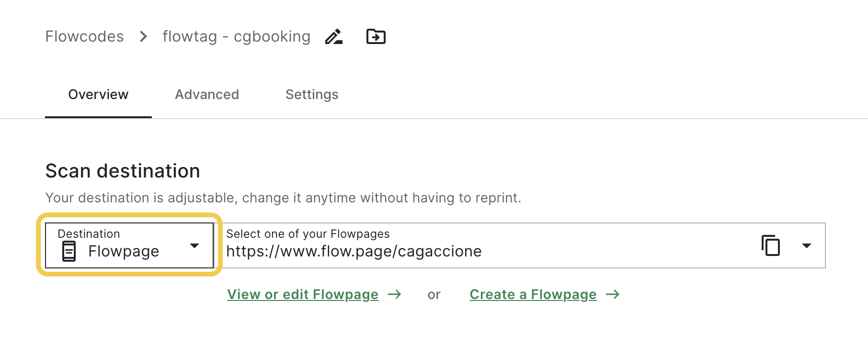868x355 pixels.
Task: Select the Destination Flowpage combo box
Action: tap(129, 245)
